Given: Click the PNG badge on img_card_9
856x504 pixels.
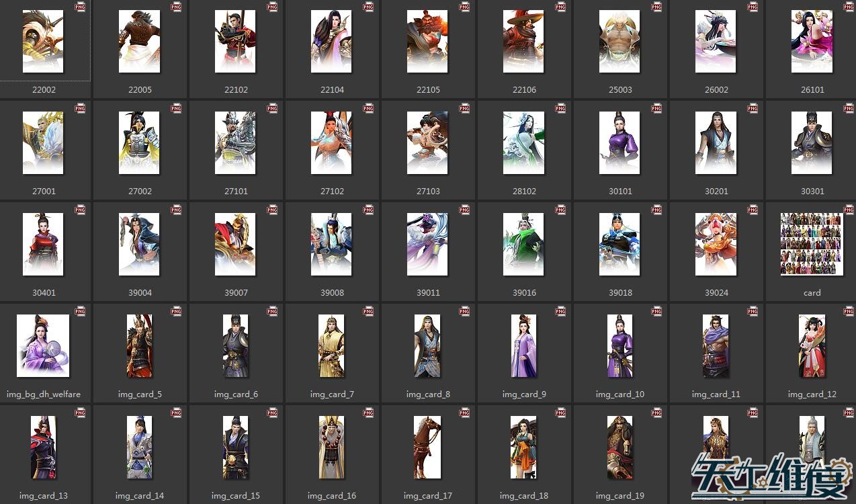Looking at the screenshot, I should (560, 311).
